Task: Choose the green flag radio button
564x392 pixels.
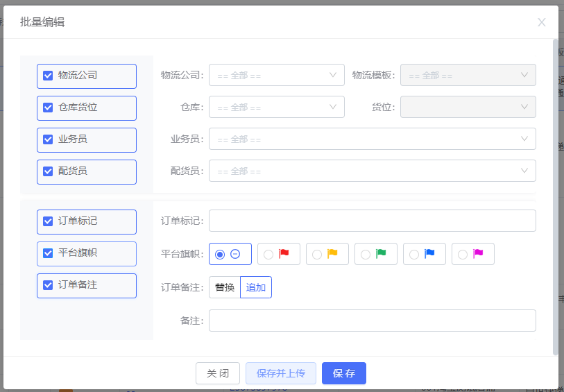Action: pyautogui.click(x=366, y=255)
